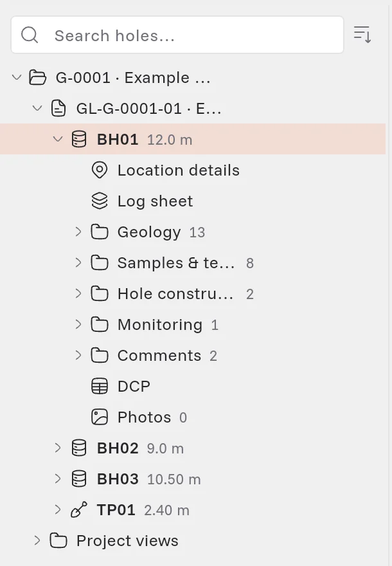This screenshot has height=566, width=392.
Task: Click the sort order icon beside search
Action: coord(362,35)
